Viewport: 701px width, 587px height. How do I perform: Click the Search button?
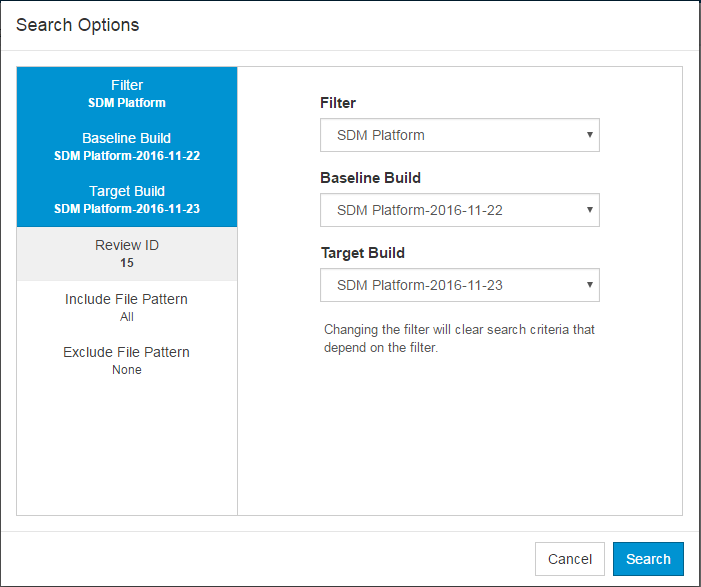tap(648, 559)
